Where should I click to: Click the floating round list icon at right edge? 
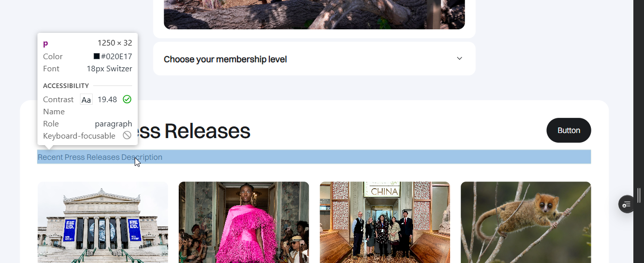point(626,204)
